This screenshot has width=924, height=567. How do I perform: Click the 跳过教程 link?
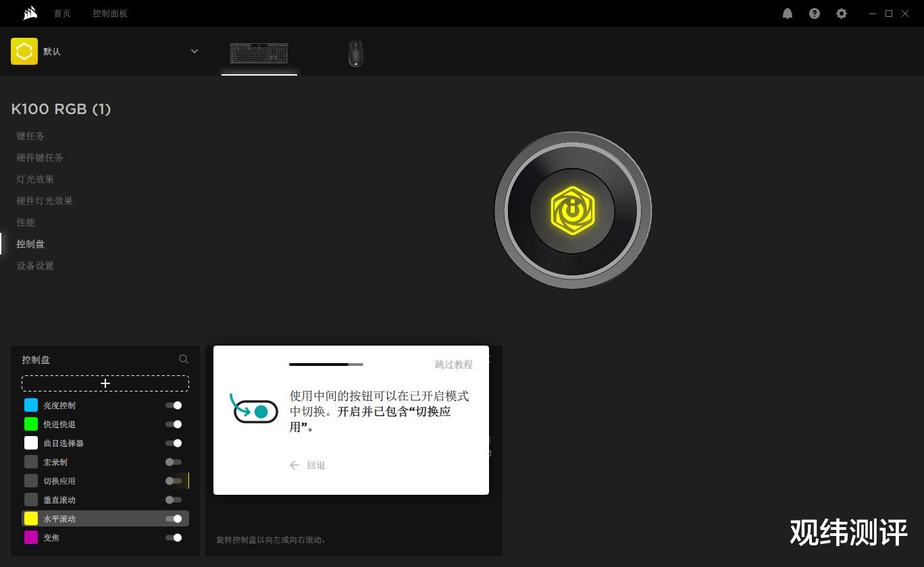click(453, 364)
